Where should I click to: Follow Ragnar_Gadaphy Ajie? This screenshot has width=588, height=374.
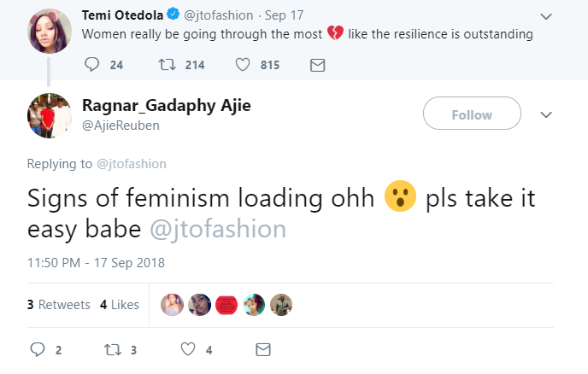coord(472,114)
